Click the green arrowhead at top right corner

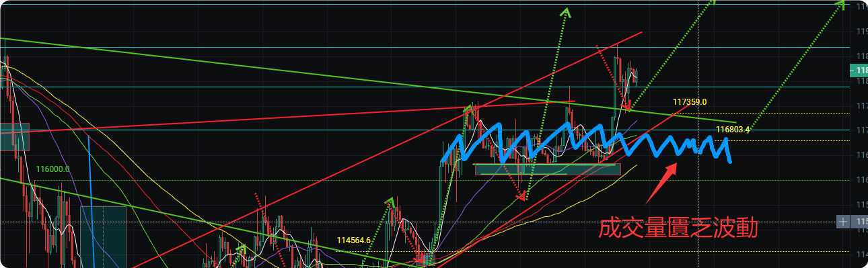click(x=840, y=5)
